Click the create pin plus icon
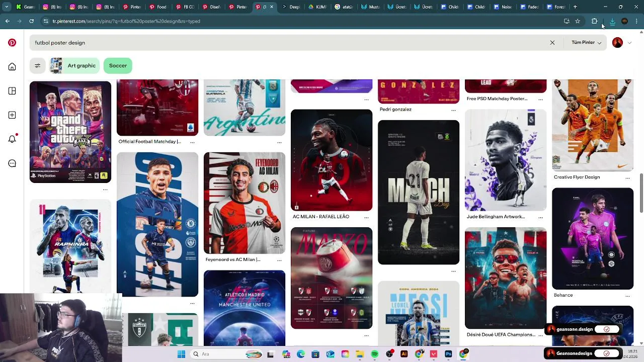The height and width of the screenshot is (362, 644). tap(12, 115)
